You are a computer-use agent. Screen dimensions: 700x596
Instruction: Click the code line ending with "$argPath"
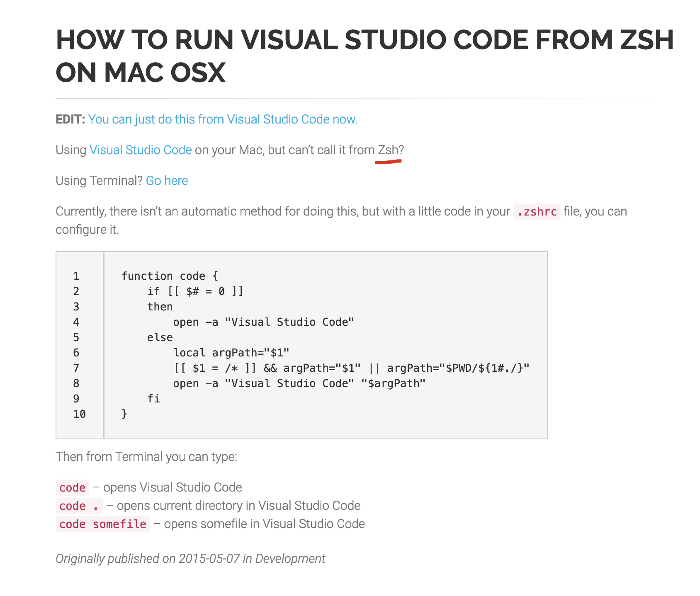point(299,383)
